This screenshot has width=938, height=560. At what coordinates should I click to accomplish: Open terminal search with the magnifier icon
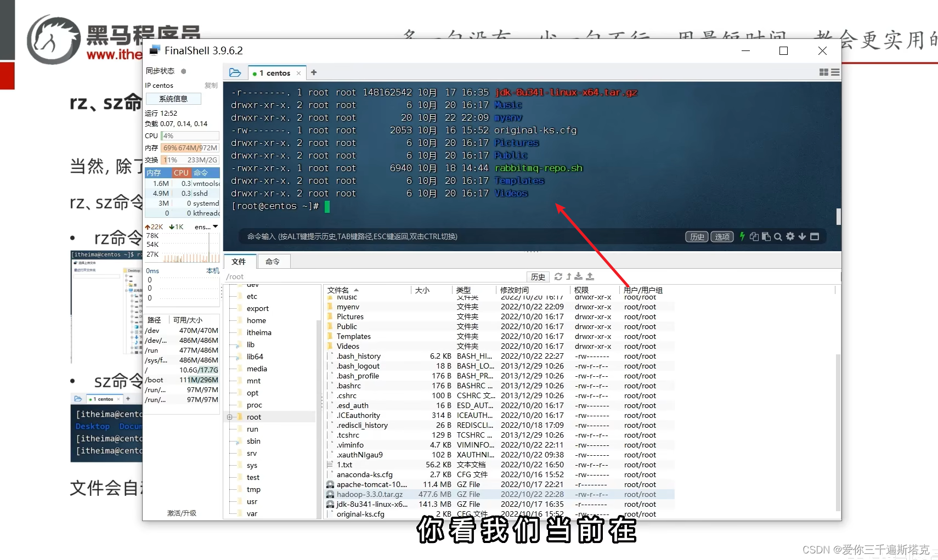tap(778, 236)
